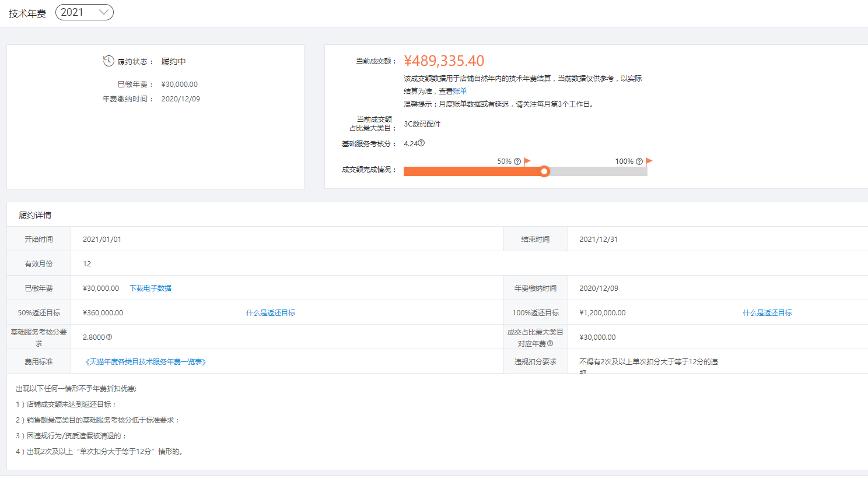Click unfilled grey part of progress bar
Image resolution: width=868 pixels, height=482 pixels.
[x=598, y=171]
